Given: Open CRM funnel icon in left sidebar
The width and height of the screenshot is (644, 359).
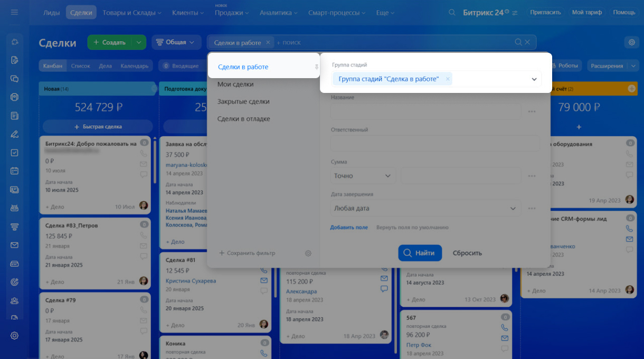Looking at the screenshot, I should point(14,226).
